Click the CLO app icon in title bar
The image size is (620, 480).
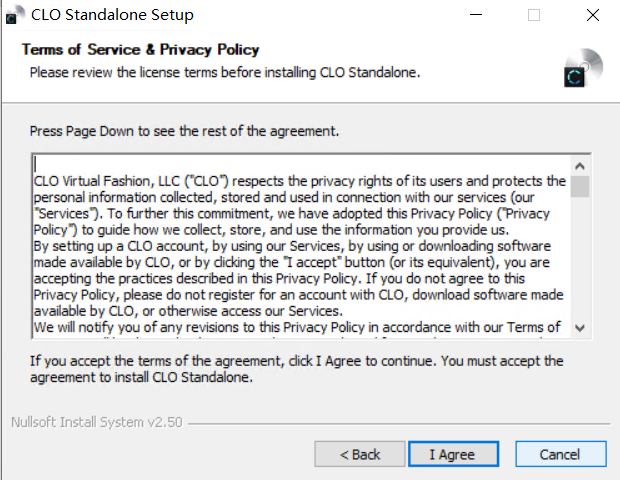pos(15,16)
